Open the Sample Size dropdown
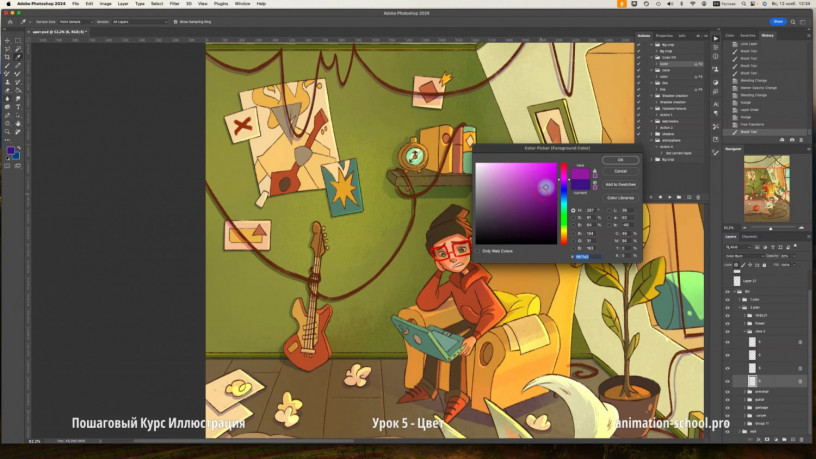Viewport: 816px width, 459px height. pos(74,21)
